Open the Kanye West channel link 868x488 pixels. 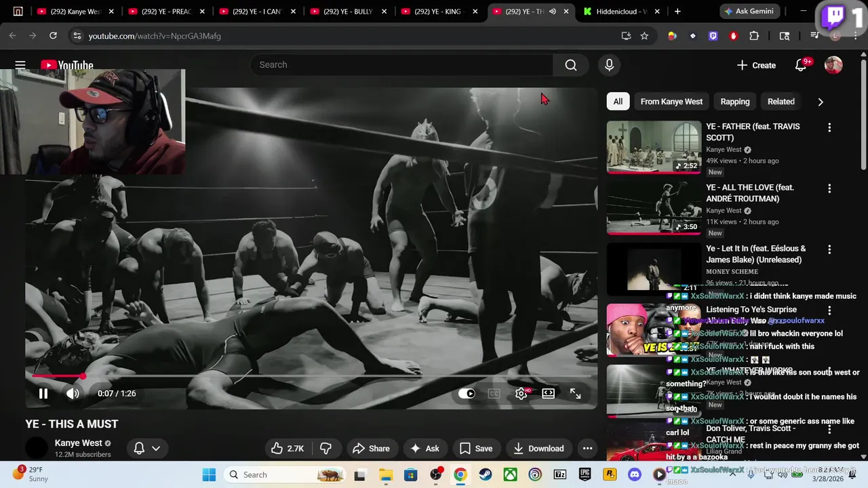click(x=79, y=443)
